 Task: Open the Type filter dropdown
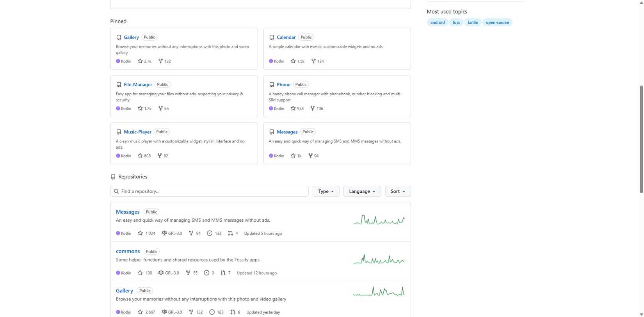tap(326, 191)
